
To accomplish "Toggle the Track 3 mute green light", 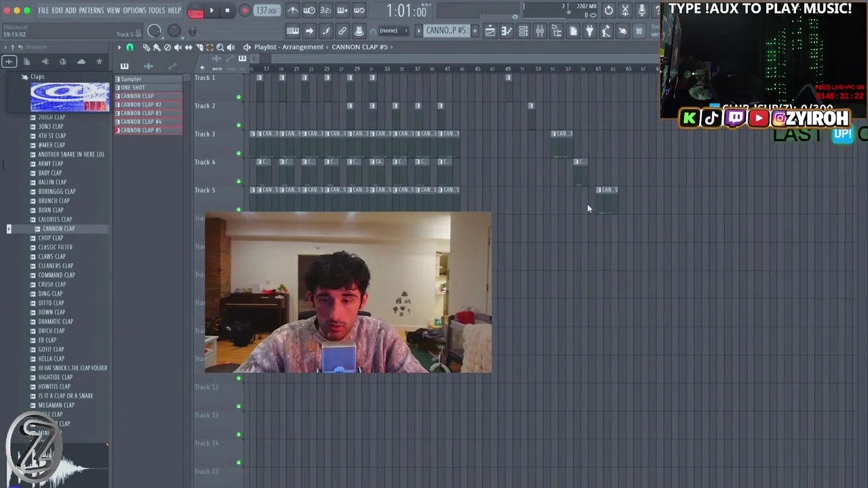I will tap(238, 153).
